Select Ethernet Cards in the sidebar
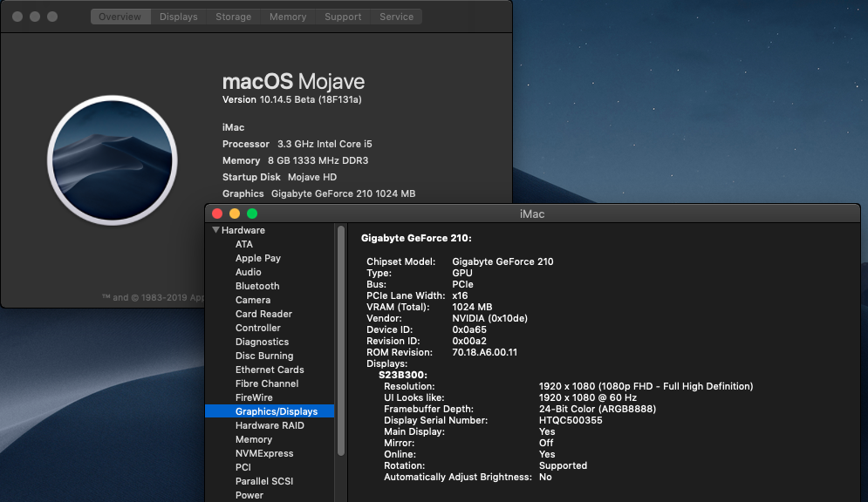Image resolution: width=868 pixels, height=502 pixels. click(x=270, y=370)
